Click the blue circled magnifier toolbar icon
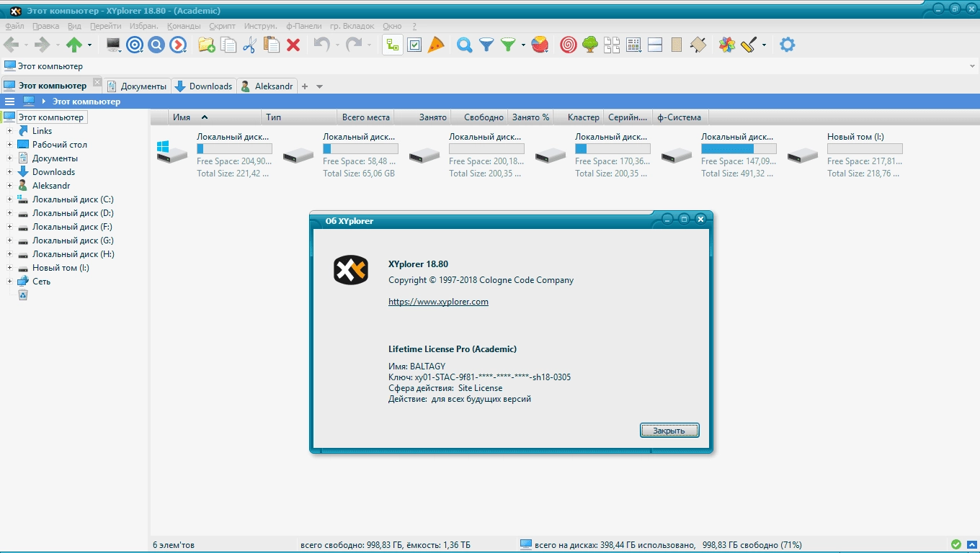Viewport: 980px width, 553px height. (156, 45)
